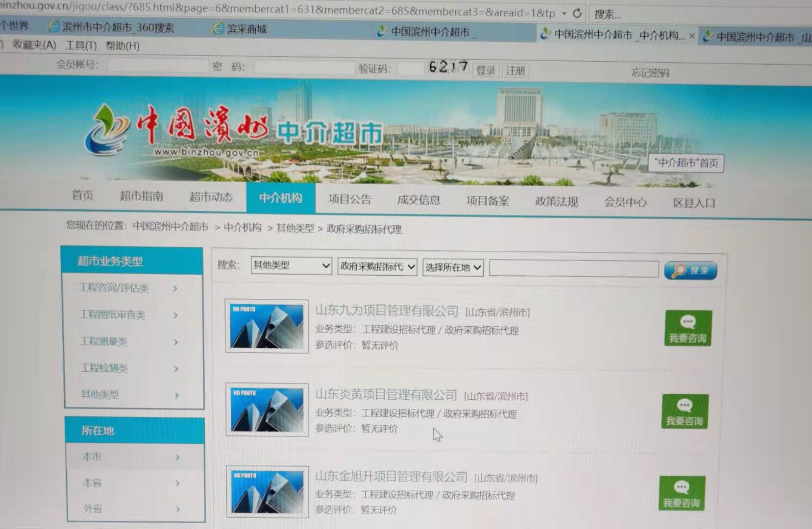Click thumbnail of 山东九为项目管理有限公司

pyautogui.click(x=267, y=326)
